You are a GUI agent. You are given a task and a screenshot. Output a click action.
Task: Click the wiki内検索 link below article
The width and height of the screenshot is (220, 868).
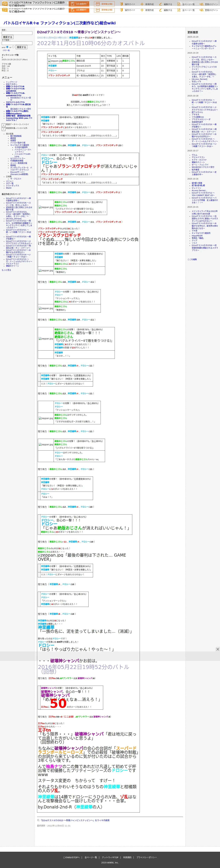(75, 820)
